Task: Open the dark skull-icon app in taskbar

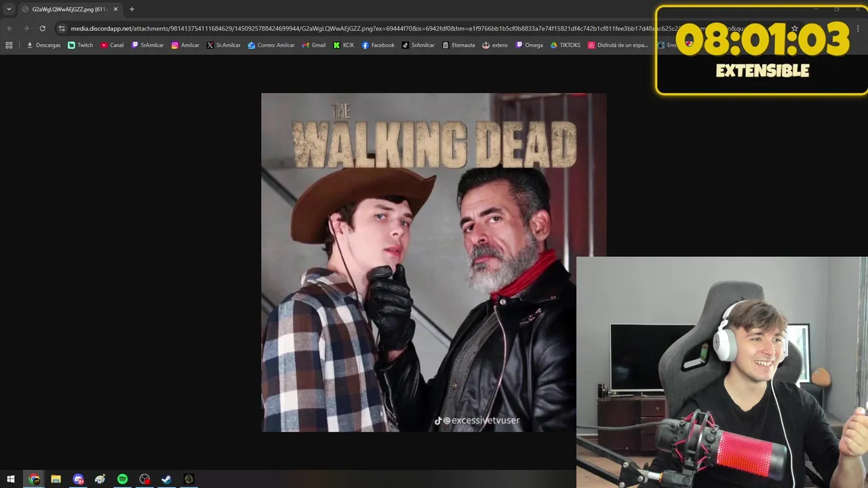Action: (189, 479)
